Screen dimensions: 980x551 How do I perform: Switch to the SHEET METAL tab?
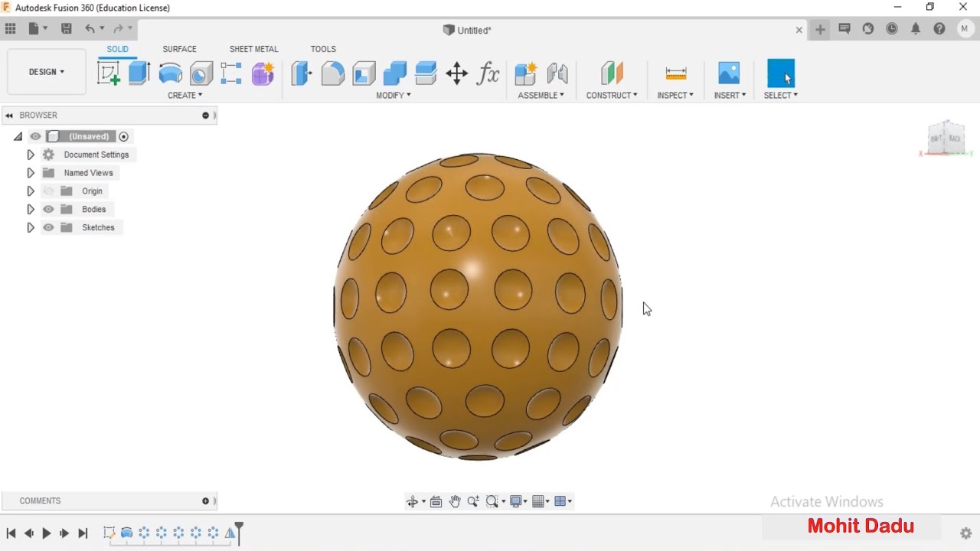click(253, 49)
